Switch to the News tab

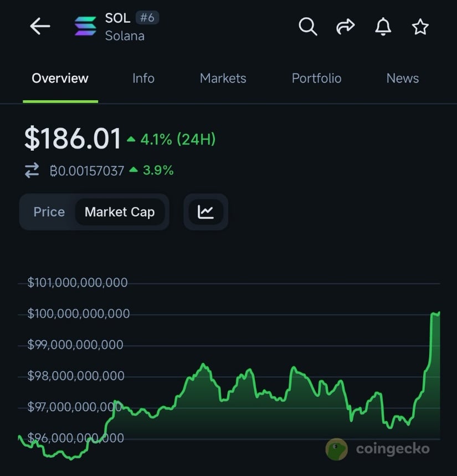[x=402, y=78]
